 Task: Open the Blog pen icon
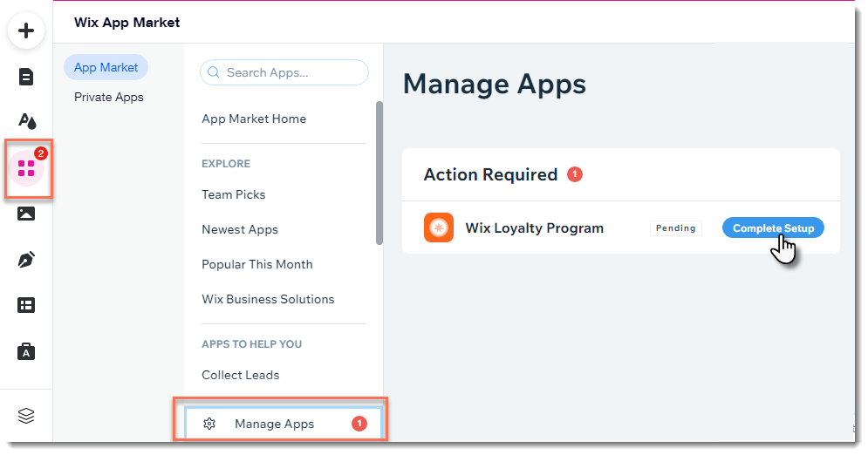[x=26, y=259]
